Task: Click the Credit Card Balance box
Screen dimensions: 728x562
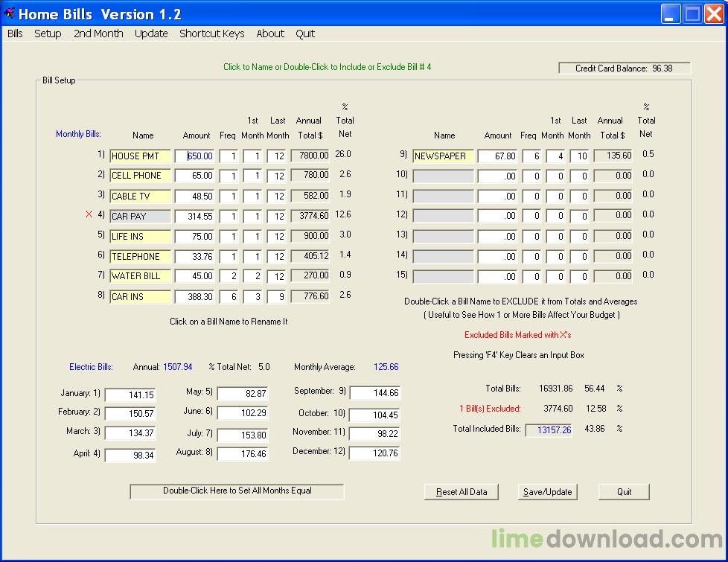Action: click(x=625, y=68)
